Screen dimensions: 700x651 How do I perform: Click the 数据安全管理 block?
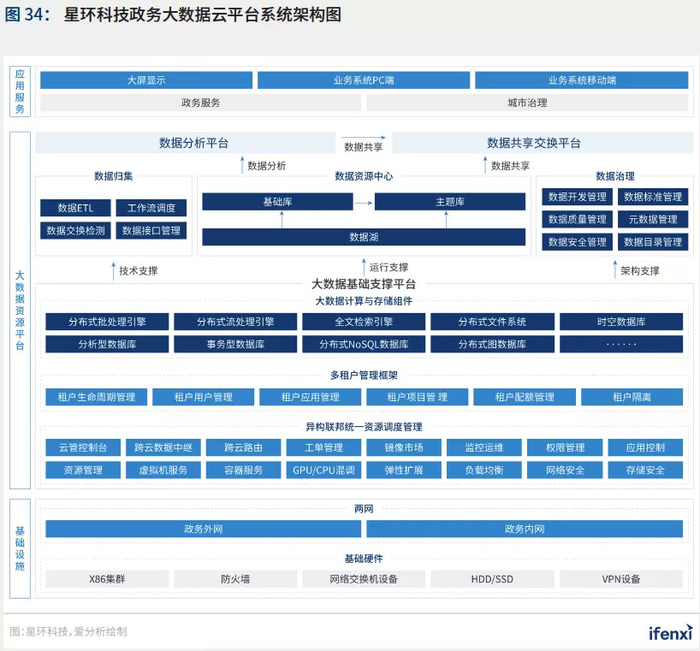point(577,242)
